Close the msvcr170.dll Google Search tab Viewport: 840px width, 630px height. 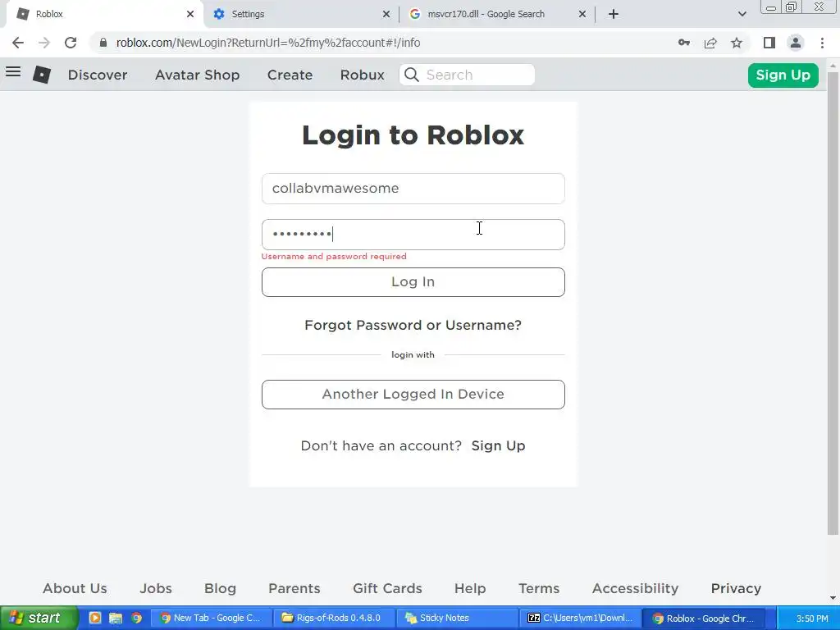tap(582, 14)
